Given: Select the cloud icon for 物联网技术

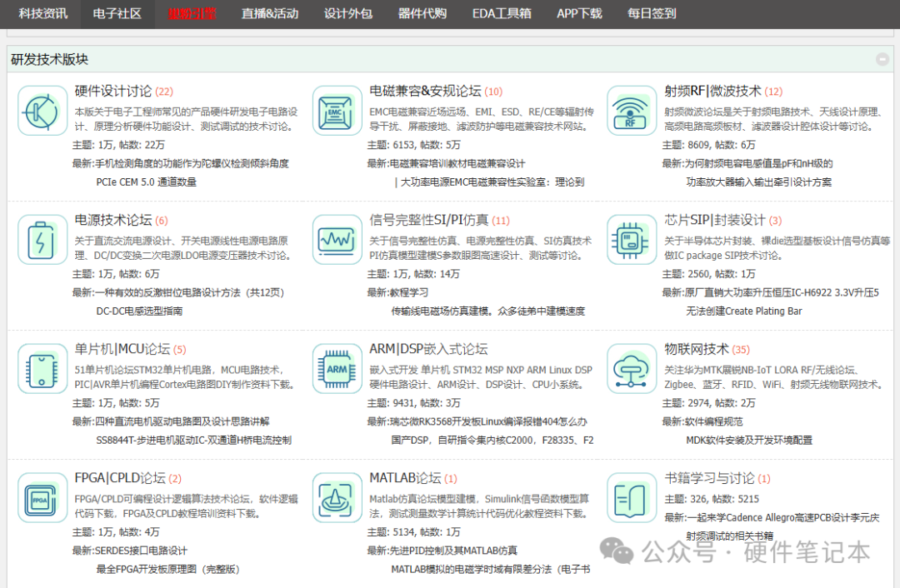Looking at the screenshot, I should click(x=632, y=369).
